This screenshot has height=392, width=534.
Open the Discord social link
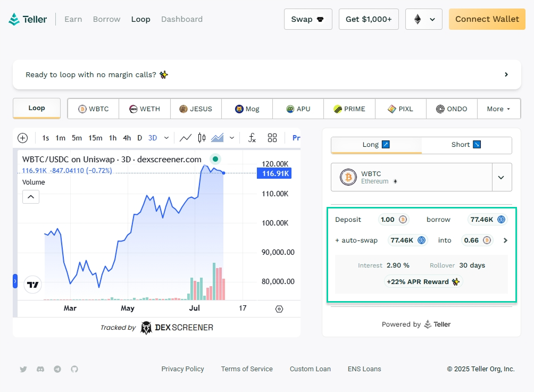tap(40, 369)
